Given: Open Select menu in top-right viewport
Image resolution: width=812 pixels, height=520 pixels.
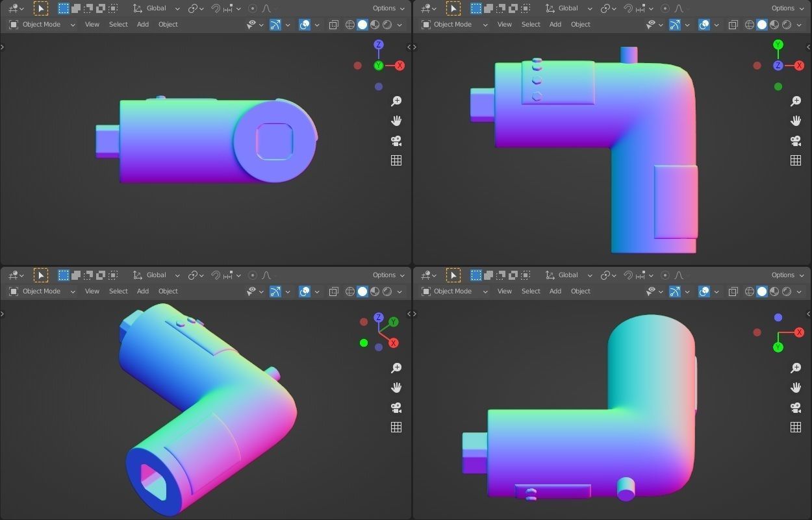Looking at the screenshot, I should [531, 25].
